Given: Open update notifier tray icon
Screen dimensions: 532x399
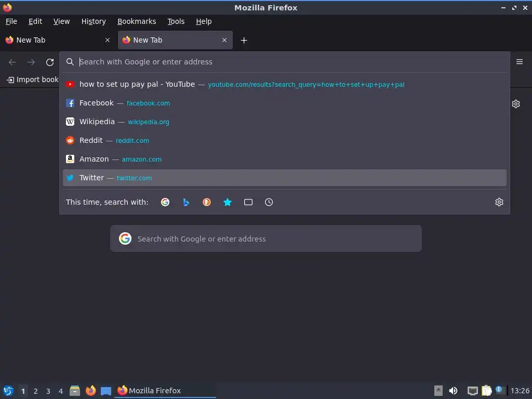Looking at the screenshot, I should point(499,390).
